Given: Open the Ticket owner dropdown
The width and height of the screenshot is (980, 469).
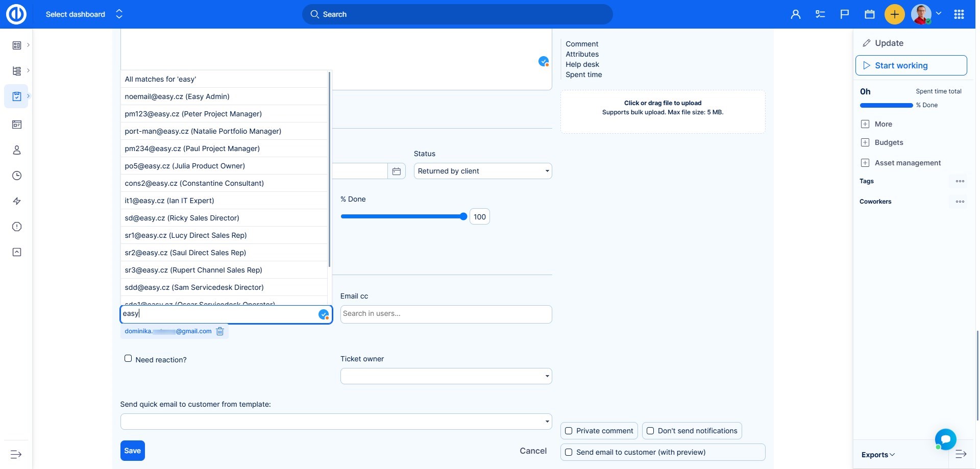Looking at the screenshot, I should 446,376.
